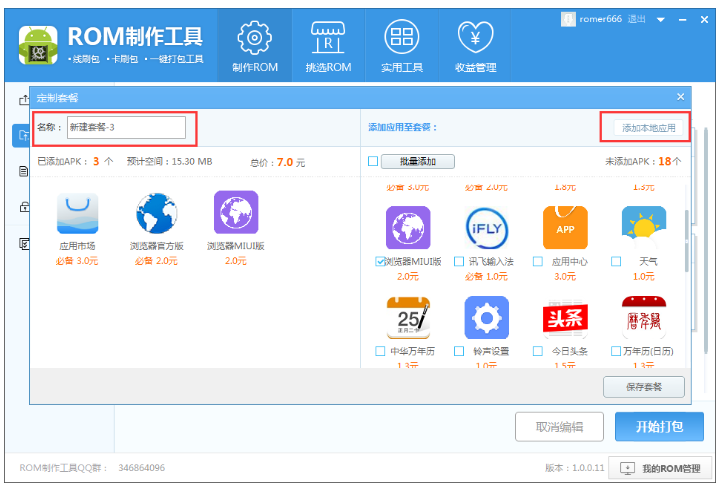Click the 总价 7.0 元 total price text
The height and width of the screenshot is (486, 723).
(278, 162)
